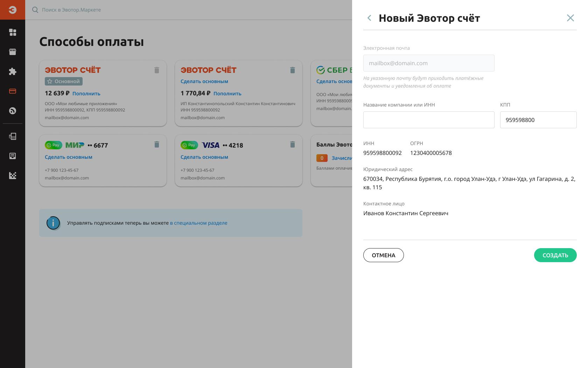Click the Evotor logo in the sidebar

13,10
